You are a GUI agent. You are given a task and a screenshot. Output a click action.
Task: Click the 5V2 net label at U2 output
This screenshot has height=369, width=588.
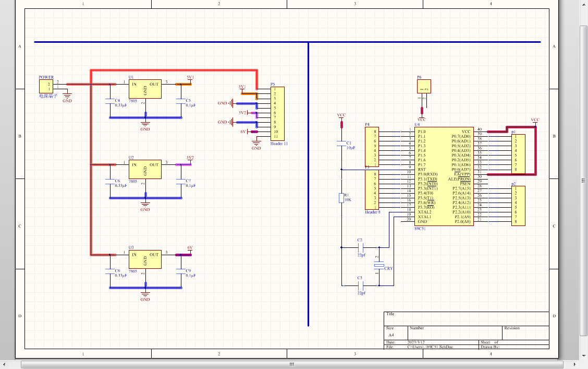[190, 158]
